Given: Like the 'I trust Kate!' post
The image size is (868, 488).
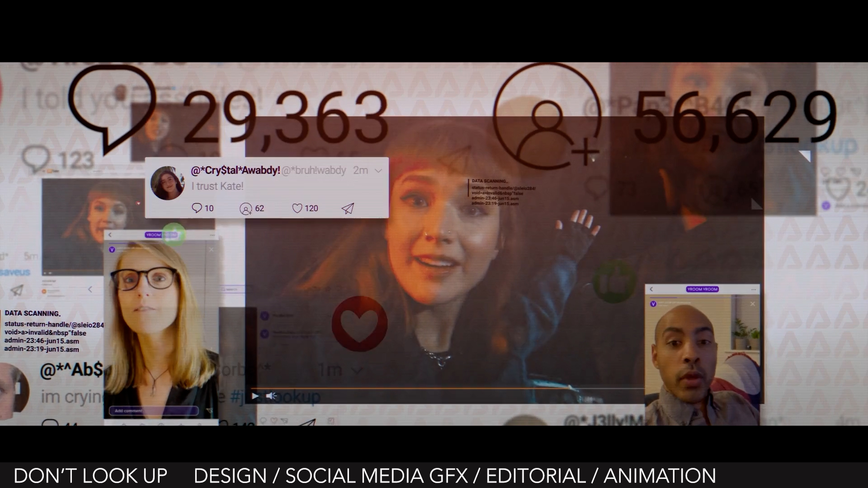Looking at the screenshot, I should (297, 208).
